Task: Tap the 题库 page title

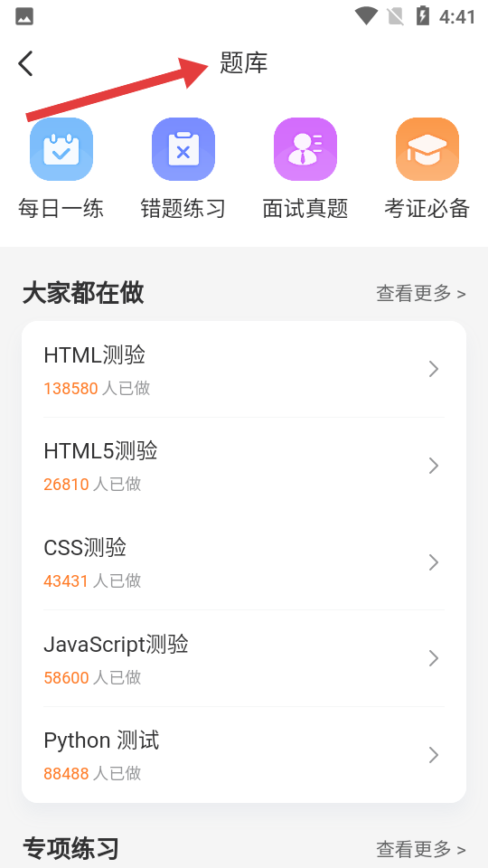Action: click(x=243, y=62)
